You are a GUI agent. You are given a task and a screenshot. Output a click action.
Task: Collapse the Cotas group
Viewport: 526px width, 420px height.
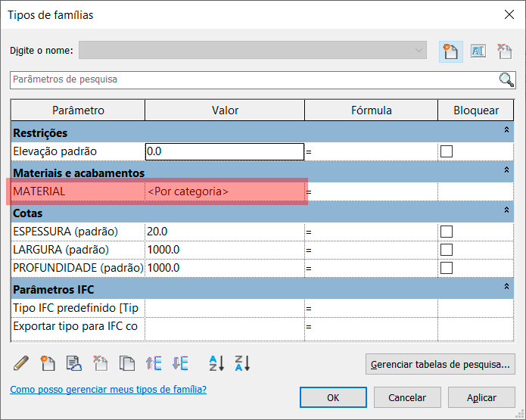pos(506,211)
